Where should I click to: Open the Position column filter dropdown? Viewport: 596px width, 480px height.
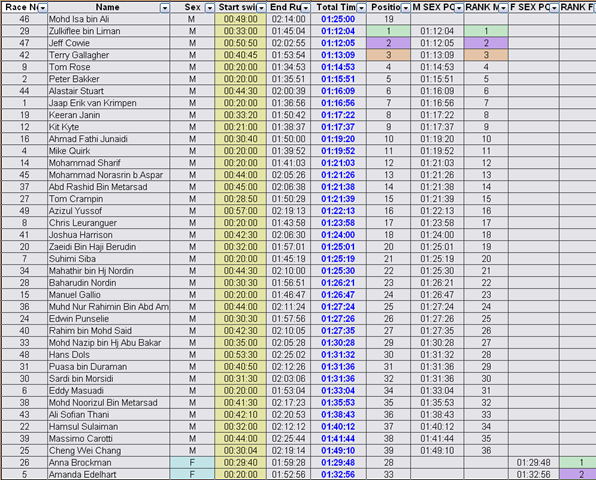(406, 8)
